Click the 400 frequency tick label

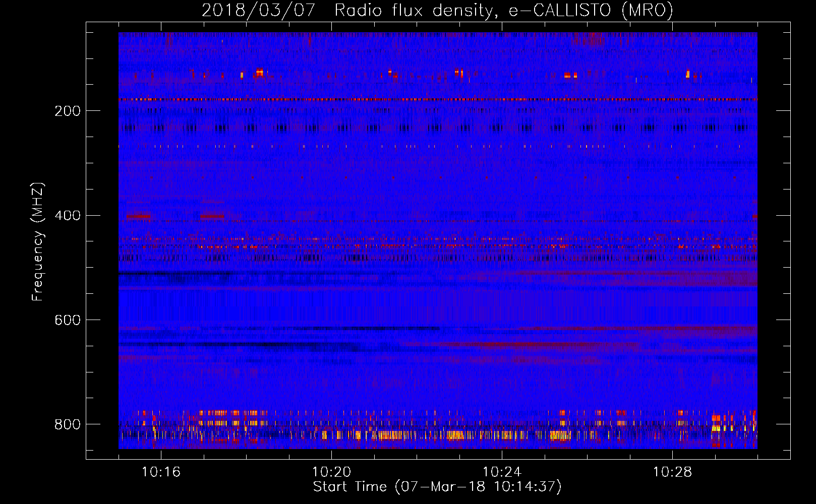coord(68,216)
